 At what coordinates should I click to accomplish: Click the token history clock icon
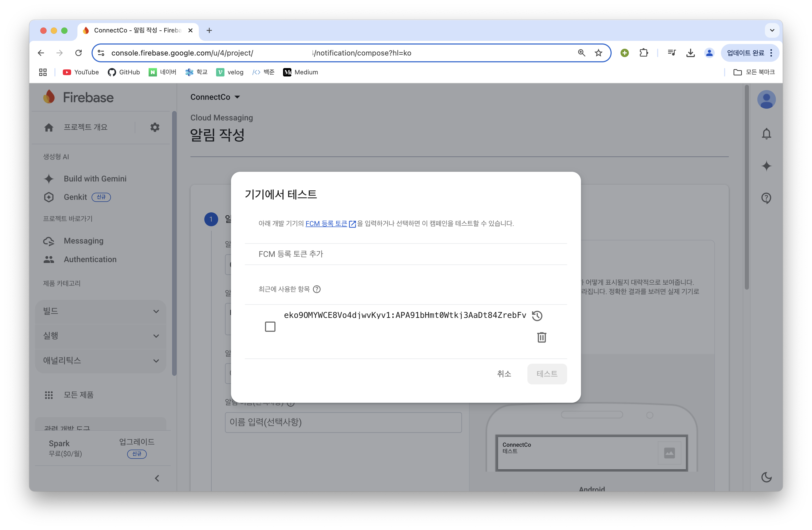(x=537, y=316)
